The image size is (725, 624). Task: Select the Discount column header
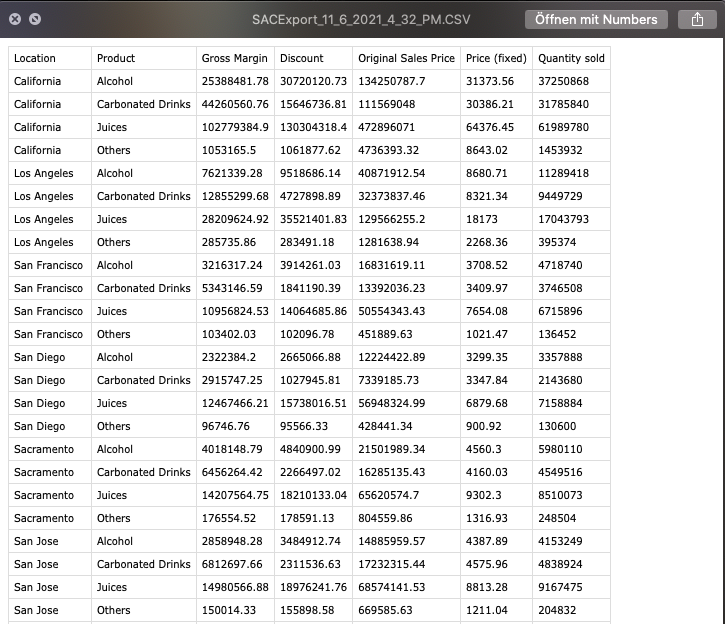tap(301, 58)
